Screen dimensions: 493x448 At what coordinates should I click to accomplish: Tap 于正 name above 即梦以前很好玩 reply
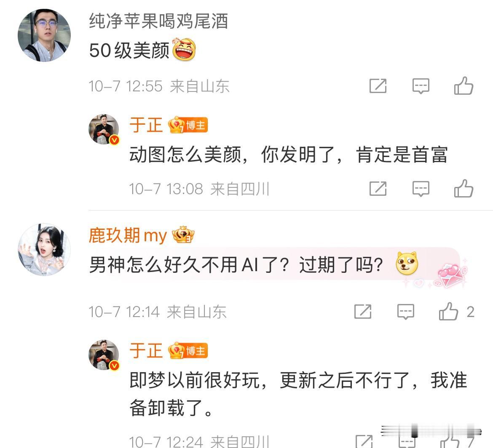coord(146,351)
